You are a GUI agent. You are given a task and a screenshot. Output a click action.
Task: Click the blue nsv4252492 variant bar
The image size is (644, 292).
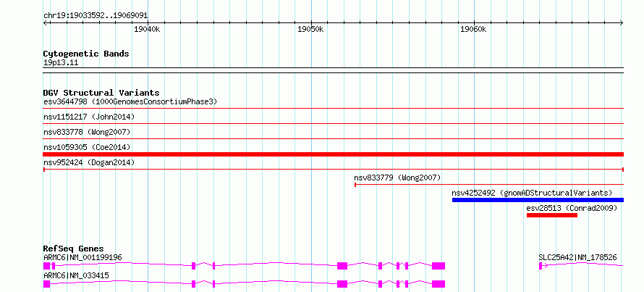pos(538,200)
